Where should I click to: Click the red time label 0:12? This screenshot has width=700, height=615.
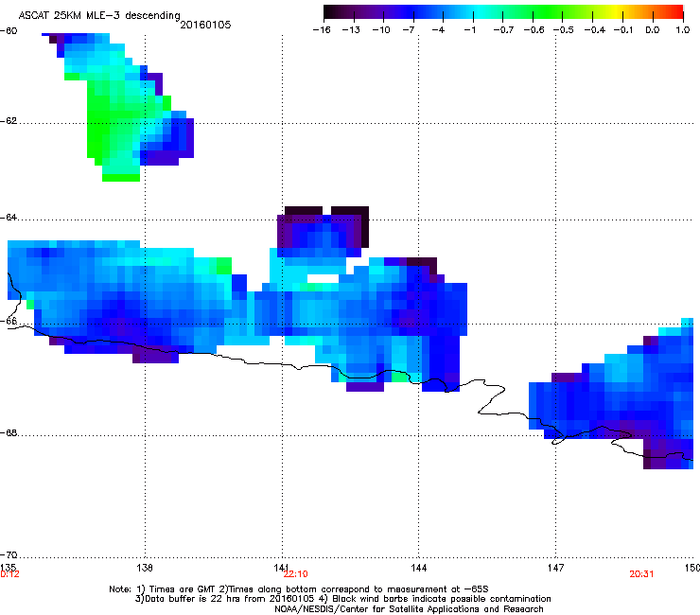[x=9, y=574]
